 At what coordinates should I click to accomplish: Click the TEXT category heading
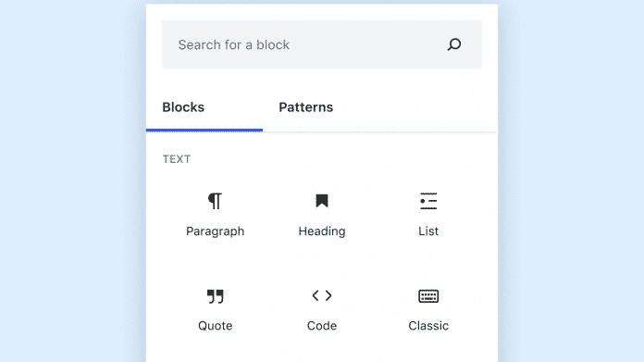pos(177,159)
